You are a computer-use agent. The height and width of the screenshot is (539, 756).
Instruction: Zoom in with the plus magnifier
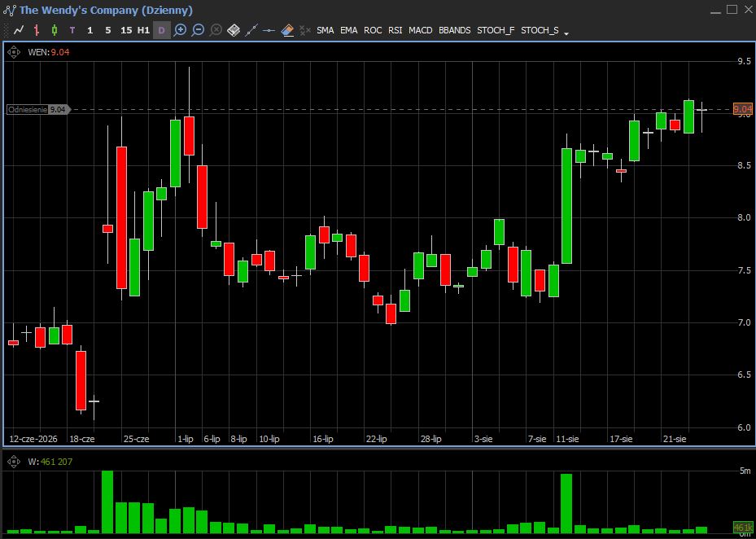180,30
